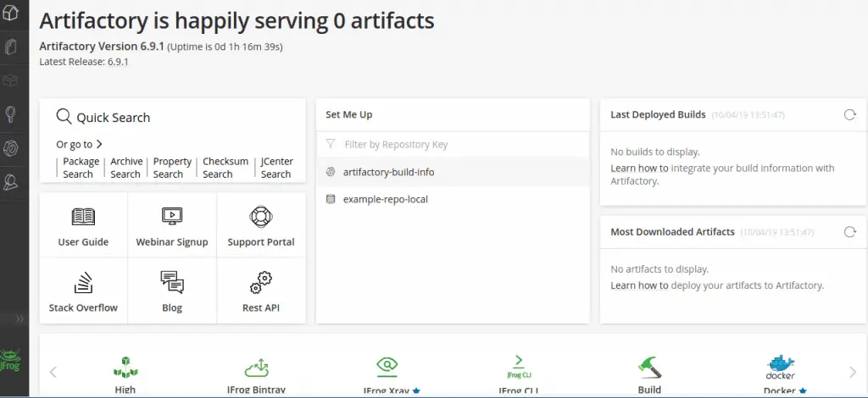Click 'Artifactory Version 6.9.1' text

coord(102,47)
